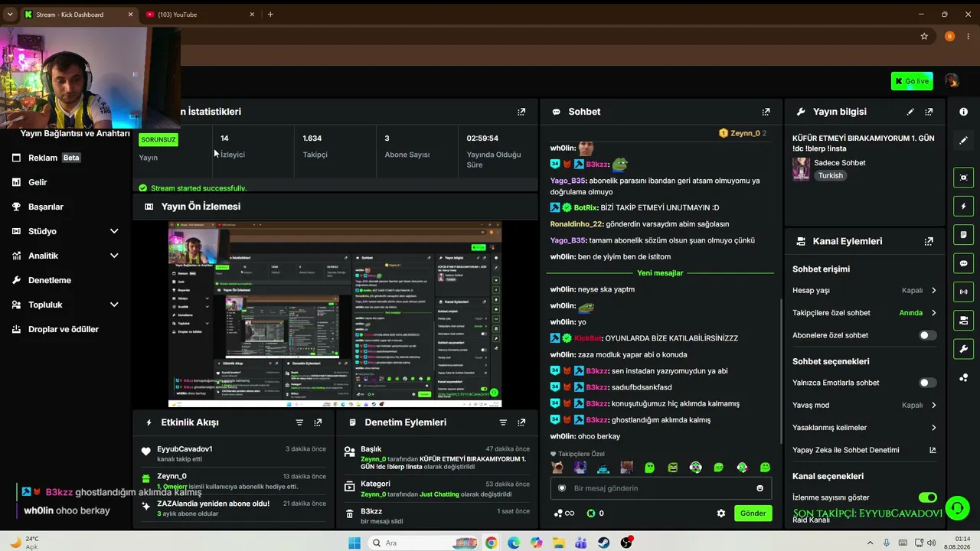Open a new browser tab
This screenshot has height=551, width=980.
click(270, 15)
